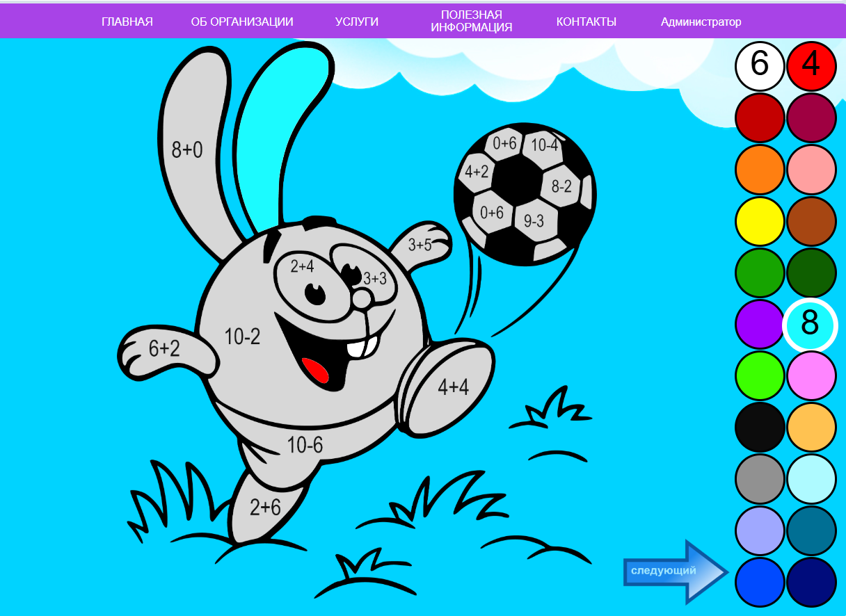Open the Администратор link

pyautogui.click(x=701, y=22)
